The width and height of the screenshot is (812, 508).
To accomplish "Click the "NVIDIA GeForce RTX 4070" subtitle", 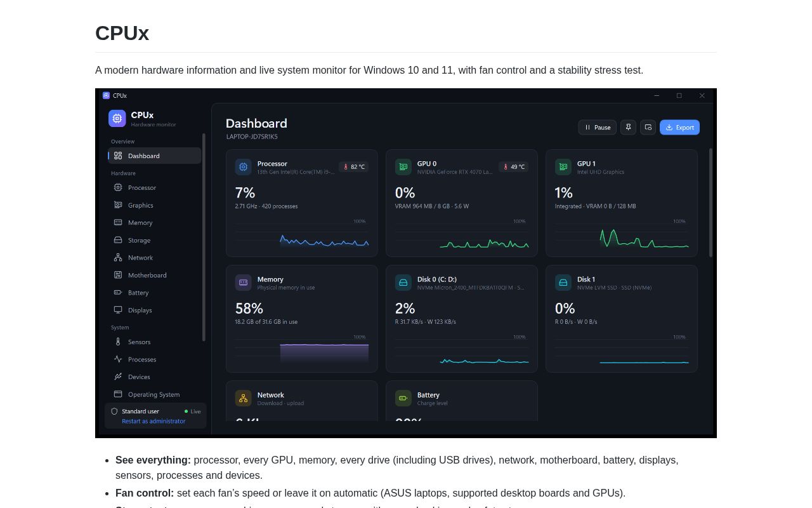I will pyautogui.click(x=455, y=172).
